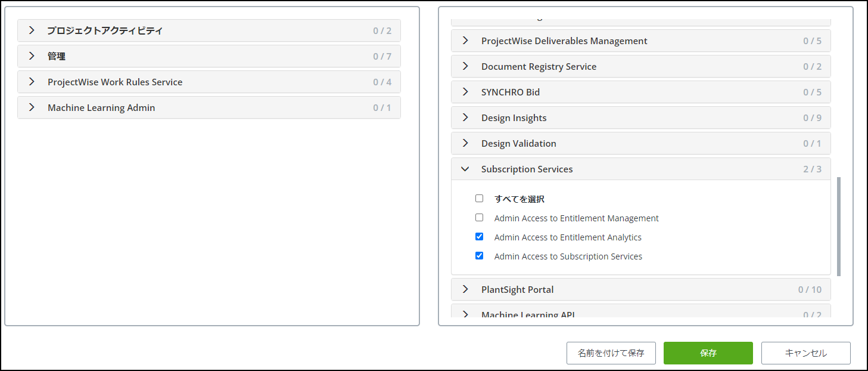The image size is (868, 371).
Task: Expand ProjectWise Deliverables Management chevron
Action: point(465,41)
